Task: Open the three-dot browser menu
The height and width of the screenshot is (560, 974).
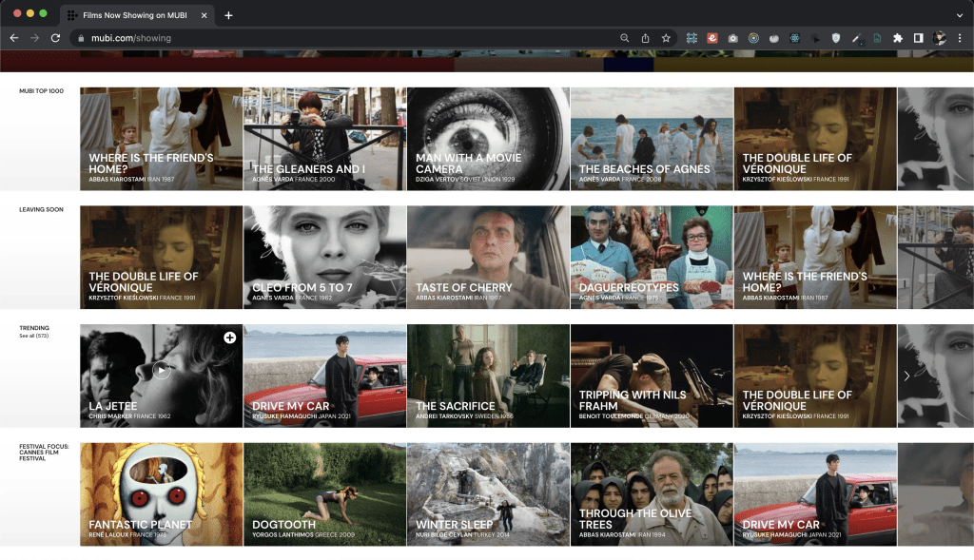Action: pos(961,38)
